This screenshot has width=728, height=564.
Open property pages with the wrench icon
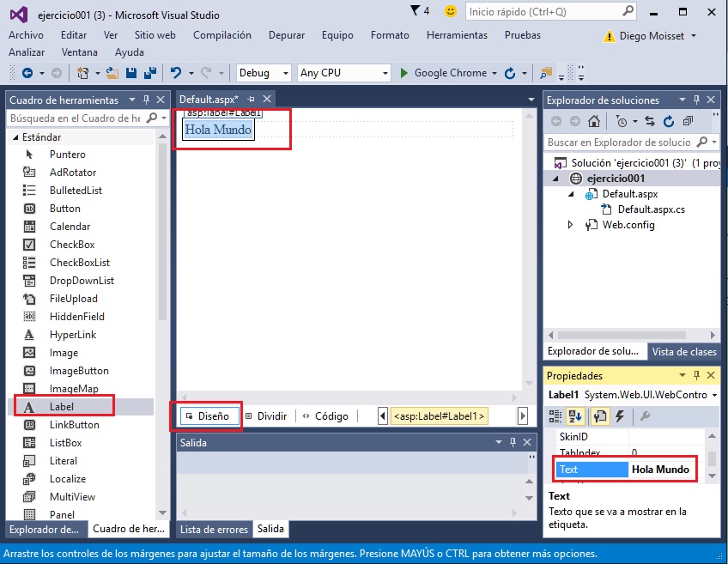pos(645,416)
